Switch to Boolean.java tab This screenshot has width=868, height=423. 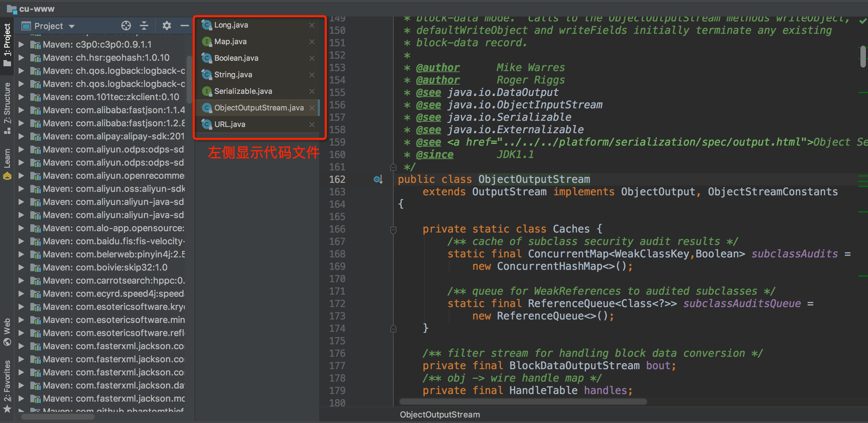(236, 58)
